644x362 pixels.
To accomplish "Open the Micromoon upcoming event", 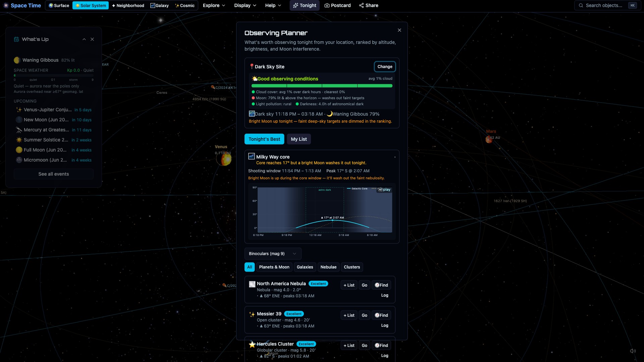I will tap(54, 160).
